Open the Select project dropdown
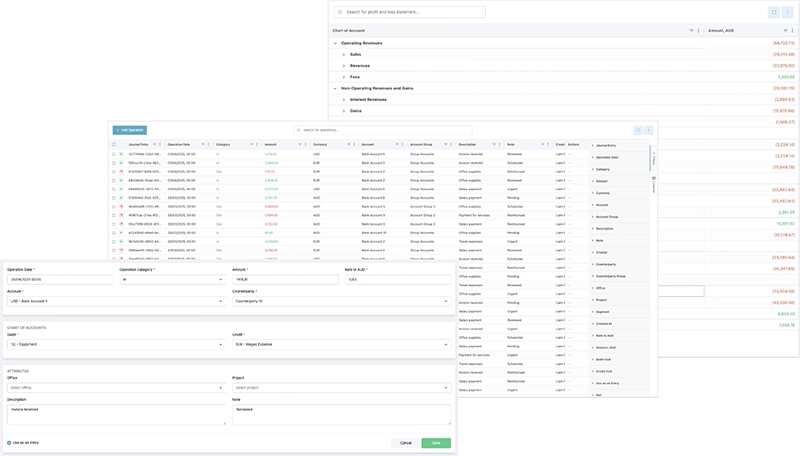 pos(341,388)
